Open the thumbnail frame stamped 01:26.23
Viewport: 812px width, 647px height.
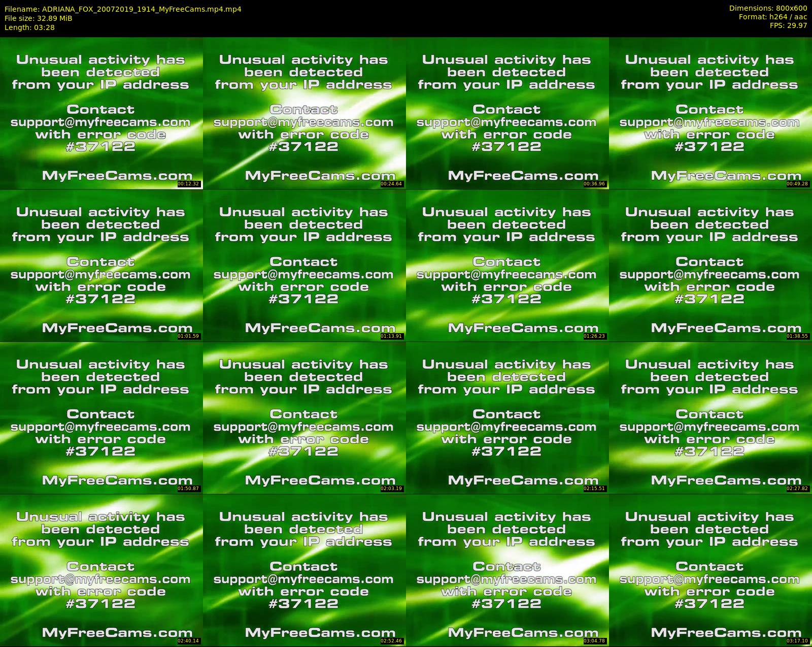(x=507, y=266)
